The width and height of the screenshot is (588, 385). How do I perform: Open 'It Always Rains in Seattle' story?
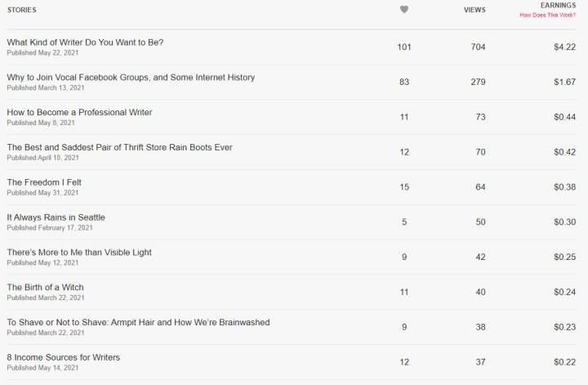point(56,217)
